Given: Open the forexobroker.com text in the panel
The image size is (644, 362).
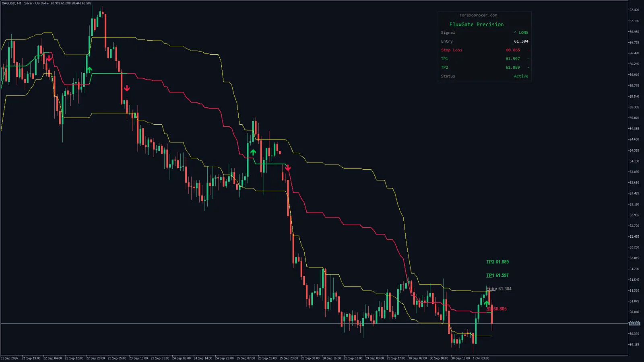Looking at the screenshot, I should [478, 15].
